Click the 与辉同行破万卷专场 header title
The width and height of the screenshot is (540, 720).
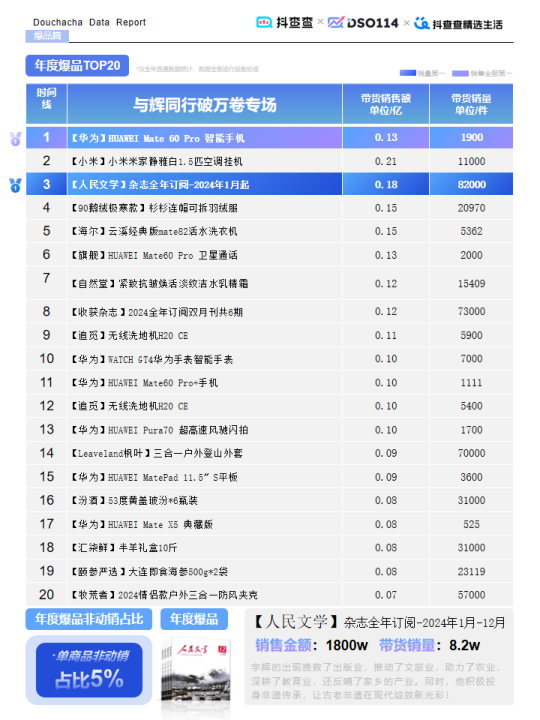(205, 105)
